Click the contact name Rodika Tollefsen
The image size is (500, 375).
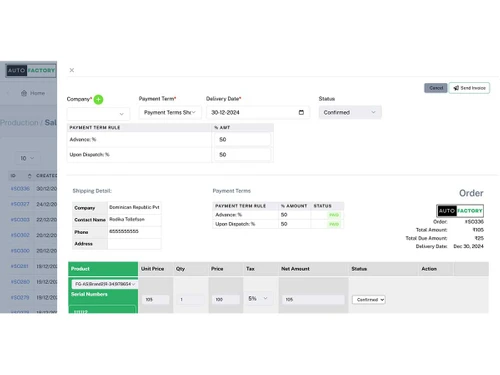point(127,219)
